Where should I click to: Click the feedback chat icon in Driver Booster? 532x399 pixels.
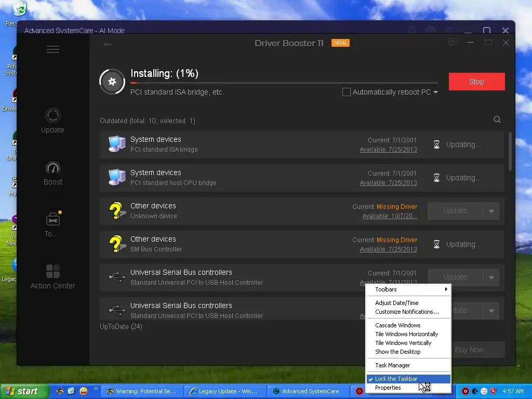pos(453,43)
